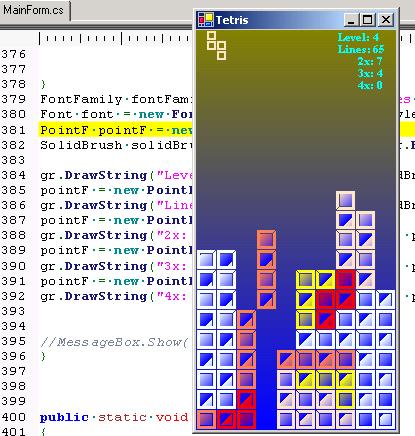415x436 pixels.
Task: Click the Tetris window title icon
Action: [206, 20]
